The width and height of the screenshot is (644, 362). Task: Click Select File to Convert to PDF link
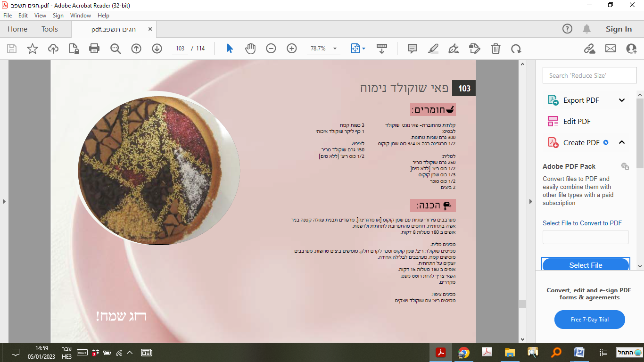tap(582, 223)
